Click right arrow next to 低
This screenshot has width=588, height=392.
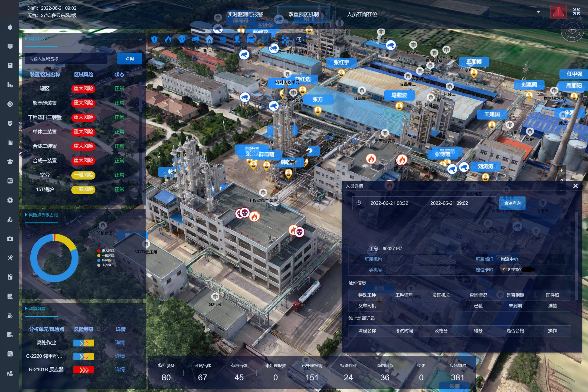pos(303,40)
